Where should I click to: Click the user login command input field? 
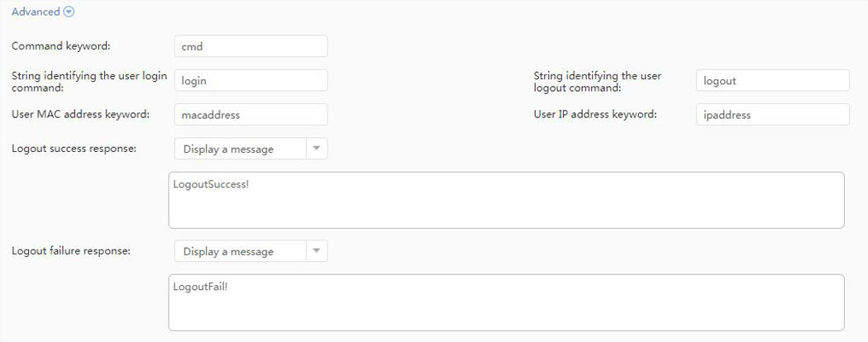250,81
